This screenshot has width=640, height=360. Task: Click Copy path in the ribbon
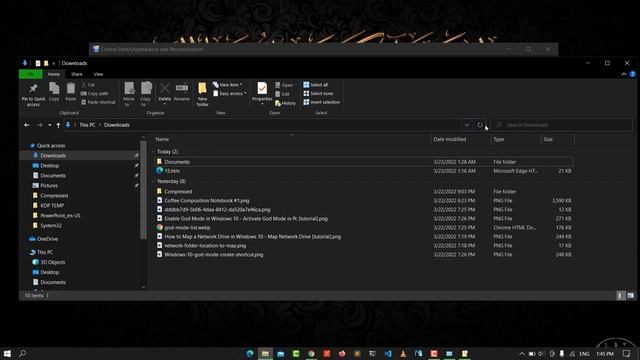(x=94, y=93)
